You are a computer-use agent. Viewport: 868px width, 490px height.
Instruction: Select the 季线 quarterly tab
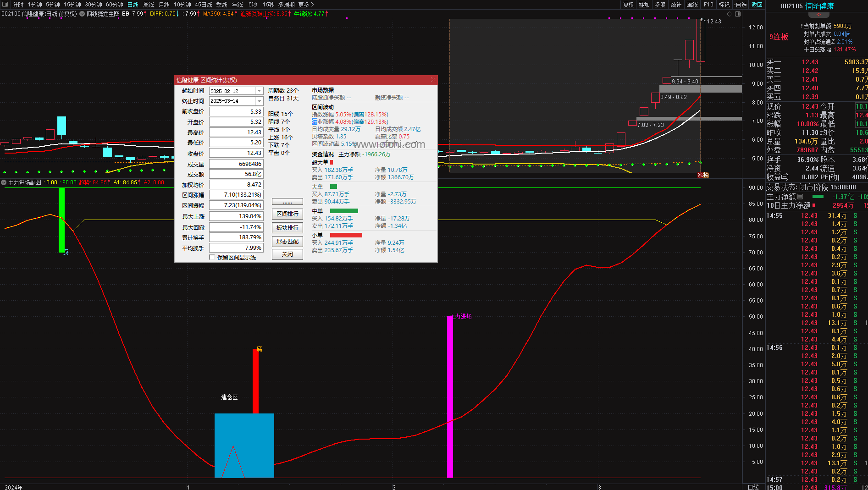[x=222, y=5]
